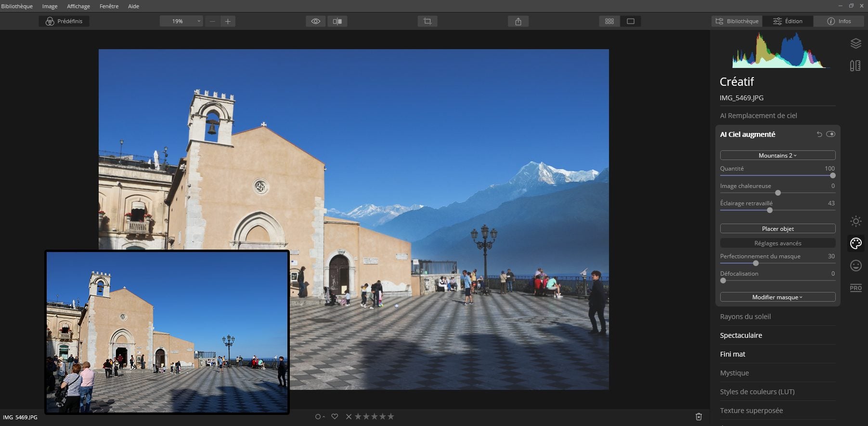Set rating to three stars
Viewport: 868px width, 426px height.
[374, 416]
